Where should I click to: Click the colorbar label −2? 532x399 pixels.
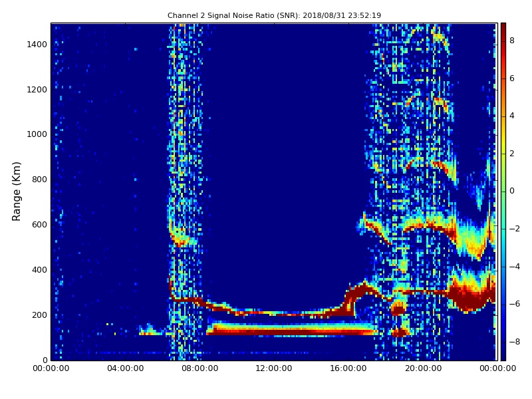tap(515, 229)
